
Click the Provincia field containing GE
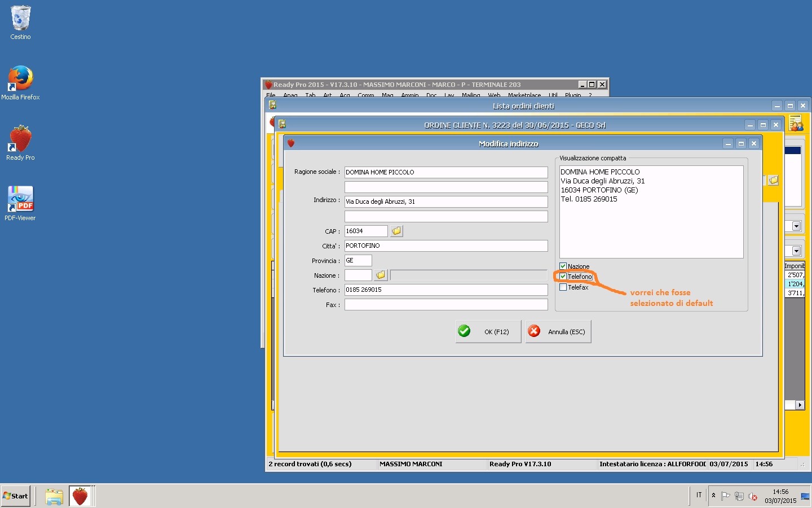click(x=358, y=260)
